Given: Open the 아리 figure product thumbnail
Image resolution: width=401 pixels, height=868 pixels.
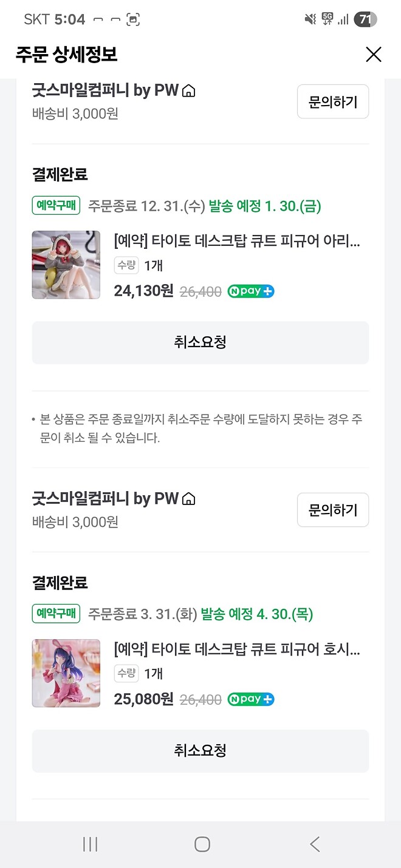Looking at the screenshot, I should (66, 265).
